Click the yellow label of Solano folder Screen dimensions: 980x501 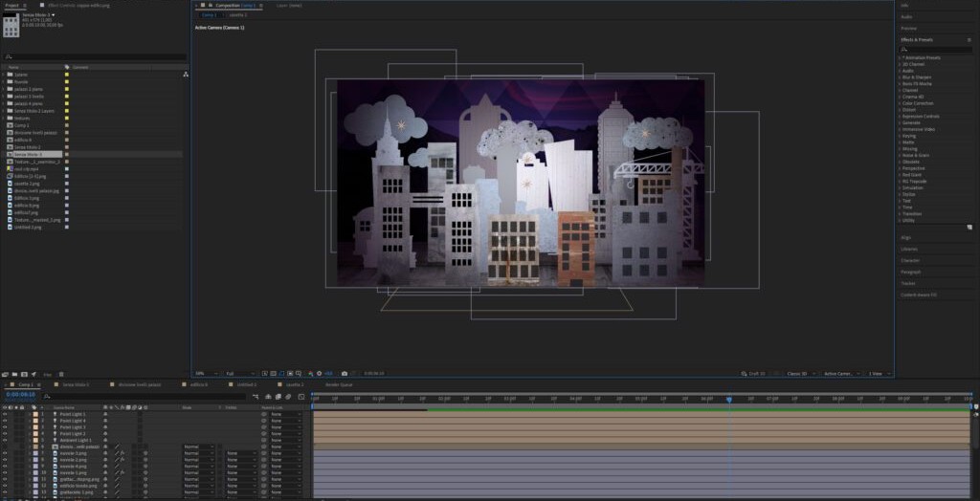point(67,75)
